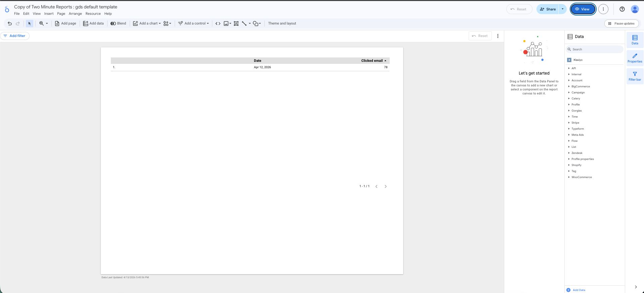Open the Add a chart dropdown
644x293 pixels.
[147, 24]
